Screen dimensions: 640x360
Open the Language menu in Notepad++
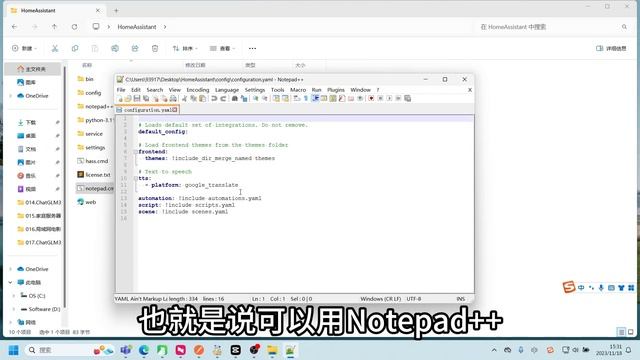click(x=227, y=90)
